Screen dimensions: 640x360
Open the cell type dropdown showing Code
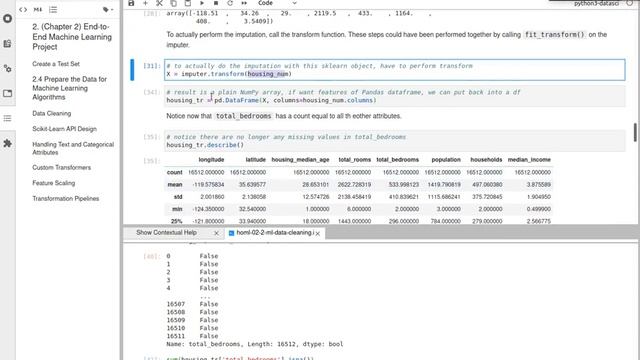[277, 3]
